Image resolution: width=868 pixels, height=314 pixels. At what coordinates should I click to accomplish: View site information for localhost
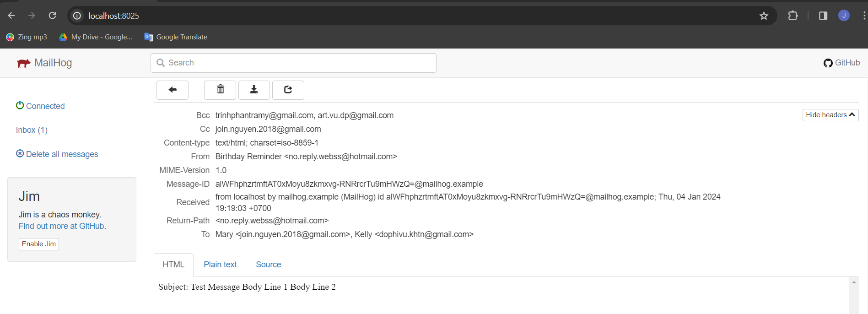point(77,16)
